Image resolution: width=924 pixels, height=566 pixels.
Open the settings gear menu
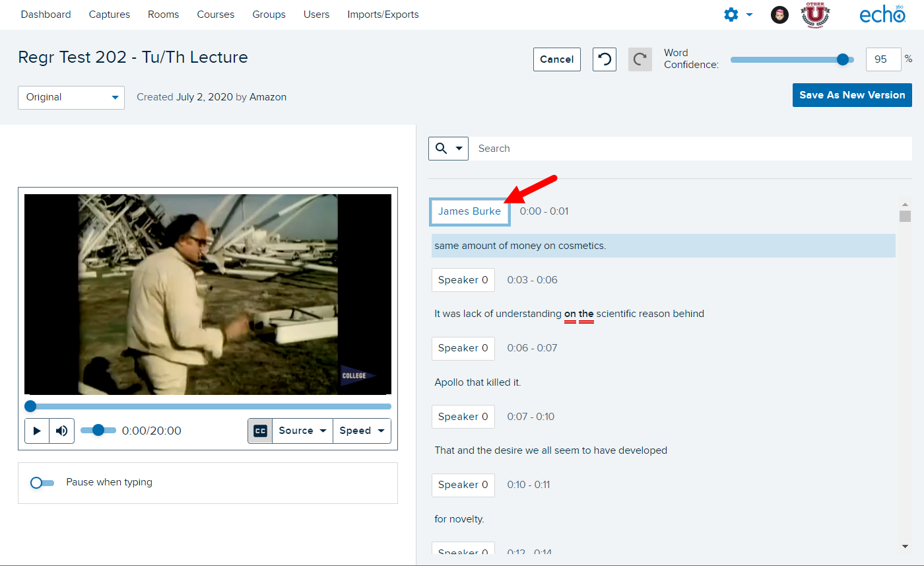[738, 15]
